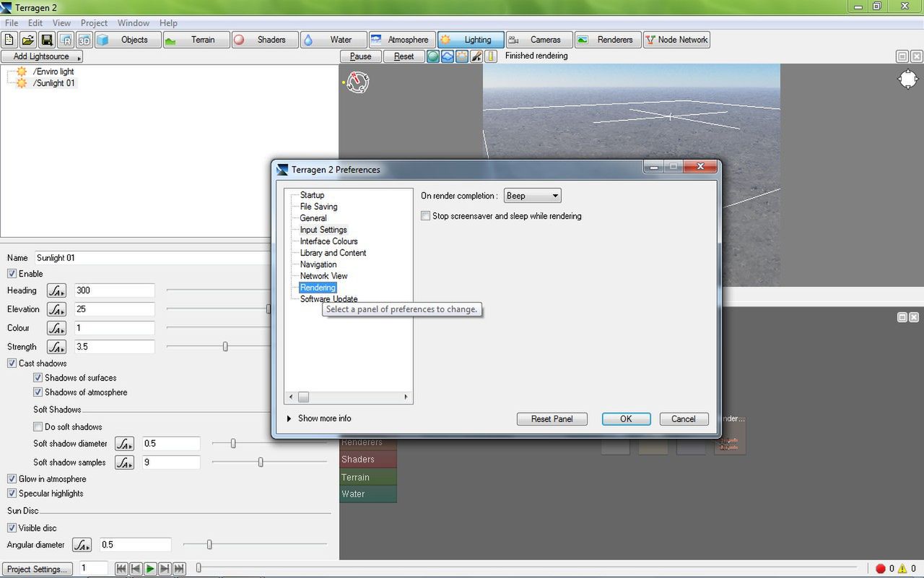The image size is (924, 578).
Task: Click OK in Preferences dialog
Action: tap(626, 419)
